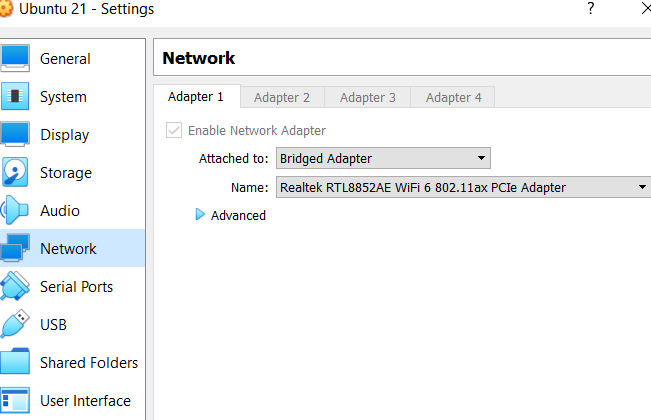Click the User Interface icon

pos(14,401)
